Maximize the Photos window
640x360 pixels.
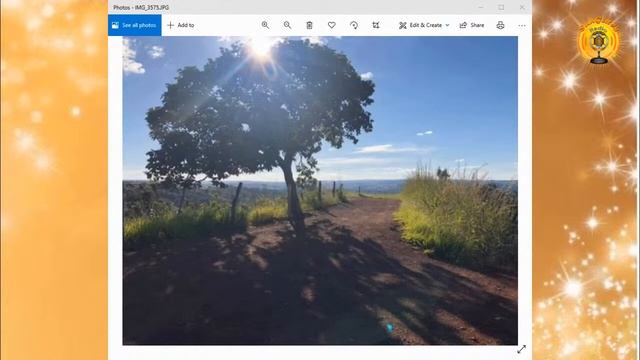coord(501,7)
